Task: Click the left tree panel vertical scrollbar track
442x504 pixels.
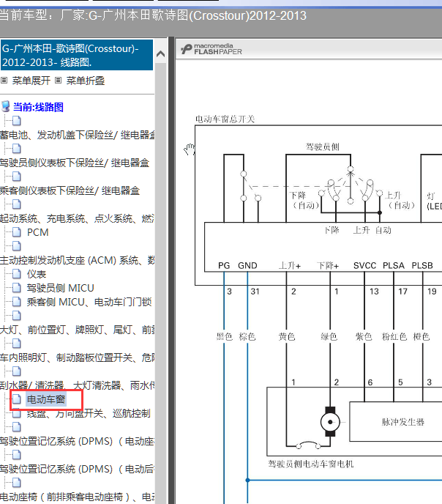Action: [160, 283]
